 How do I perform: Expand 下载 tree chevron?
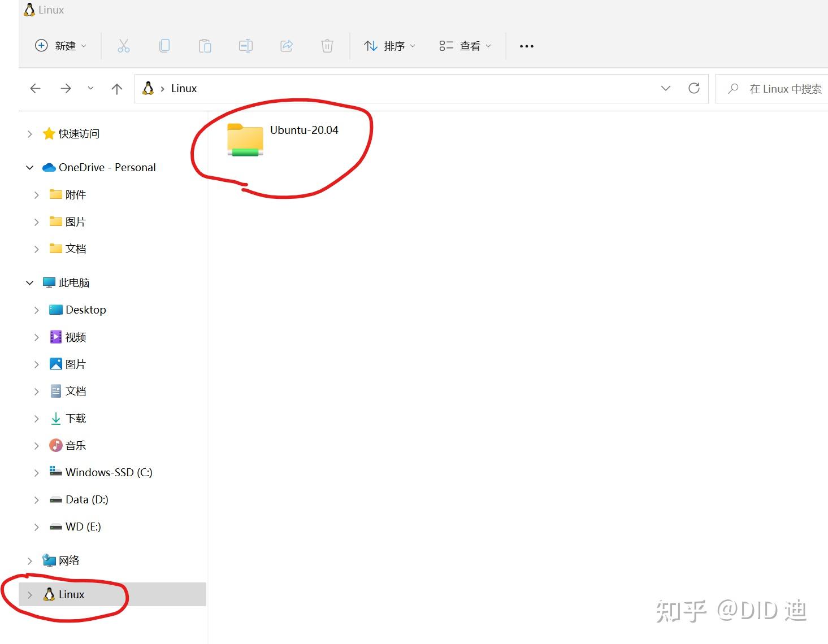pyautogui.click(x=36, y=419)
